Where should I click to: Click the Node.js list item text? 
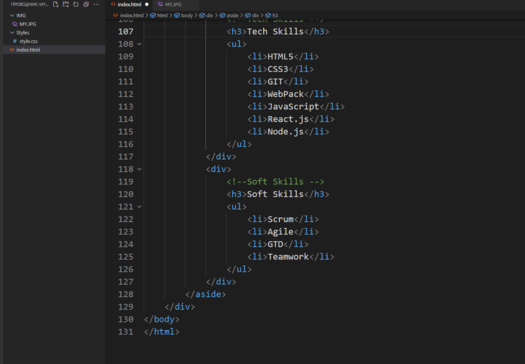pyautogui.click(x=285, y=132)
